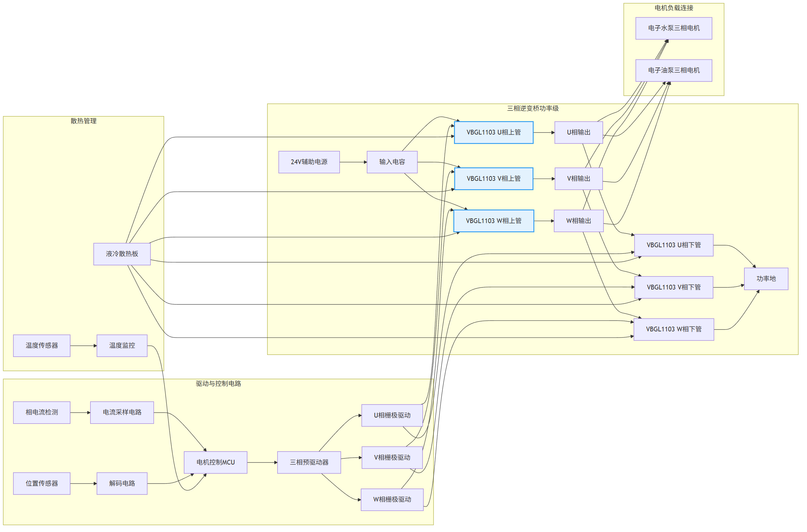Click the 电流采样电路 node
Image resolution: width=807 pixels, height=532 pixels.
click(x=122, y=412)
